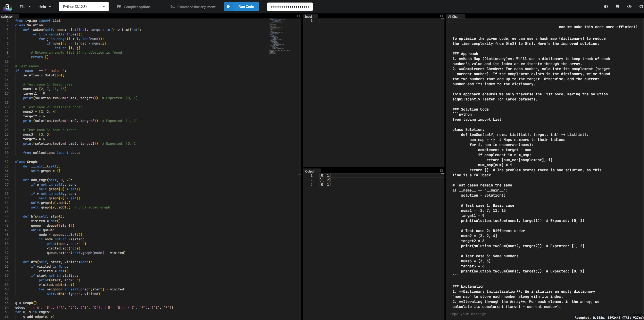The width and height of the screenshot is (644, 320).
Task: Click the editor vertical scrollbar
Action: click(300, 169)
